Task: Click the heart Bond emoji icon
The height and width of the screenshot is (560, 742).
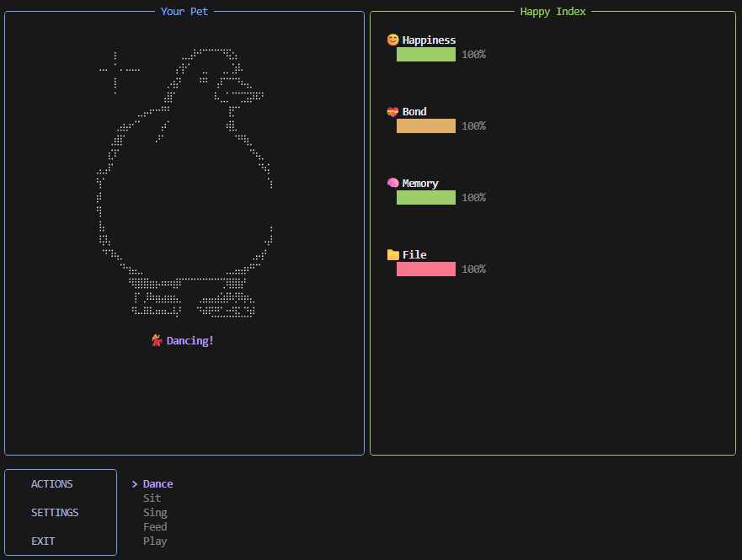Action: click(392, 112)
